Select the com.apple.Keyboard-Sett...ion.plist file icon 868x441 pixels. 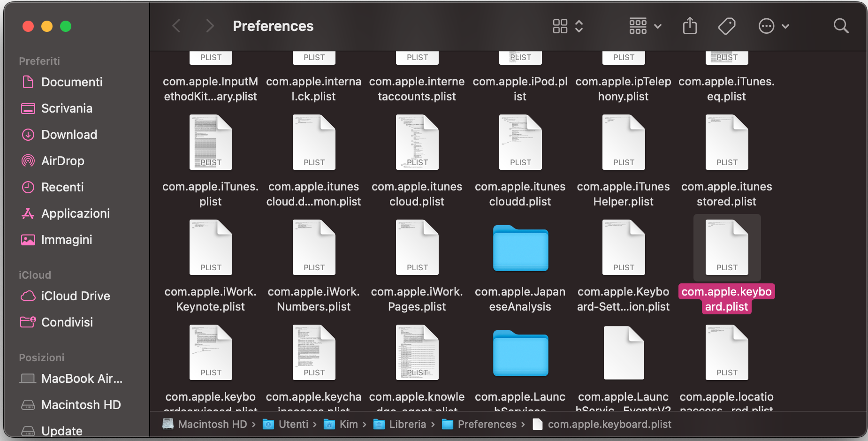coord(624,247)
